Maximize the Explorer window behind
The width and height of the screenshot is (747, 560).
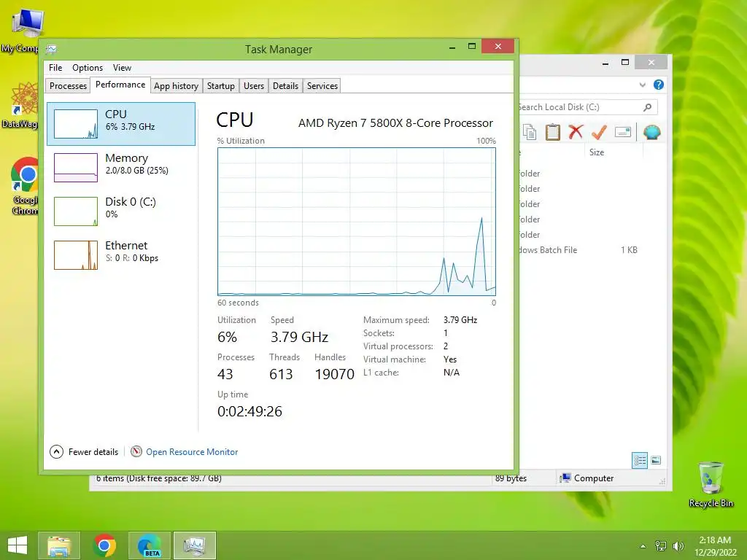pos(625,63)
